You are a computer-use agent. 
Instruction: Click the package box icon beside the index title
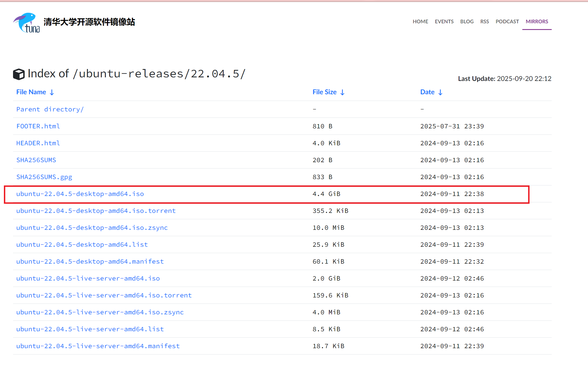pos(19,74)
